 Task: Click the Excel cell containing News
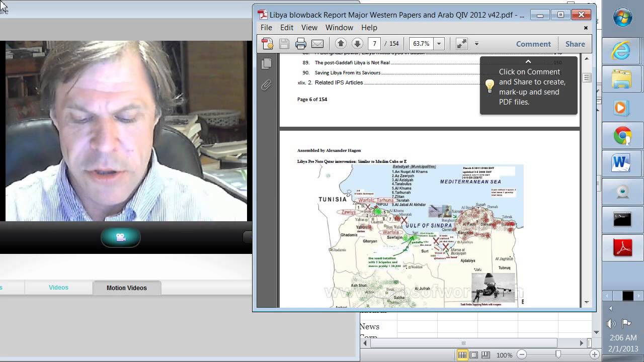click(378, 327)
